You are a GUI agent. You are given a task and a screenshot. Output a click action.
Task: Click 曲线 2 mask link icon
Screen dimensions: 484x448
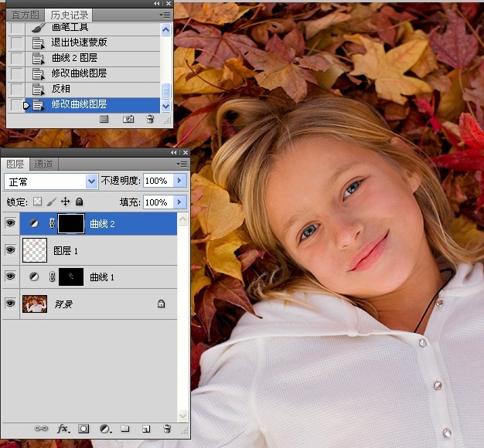coord(52,223)
